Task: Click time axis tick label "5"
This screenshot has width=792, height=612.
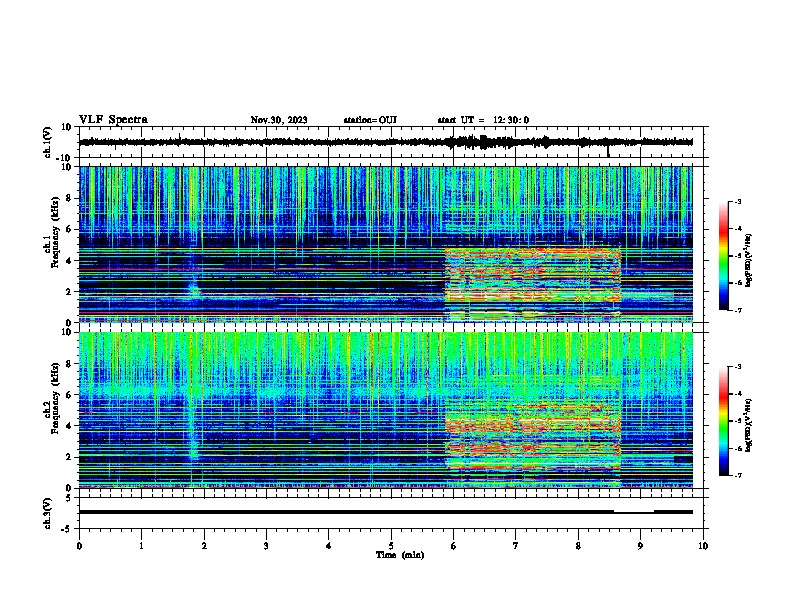Action: (391, 546)
